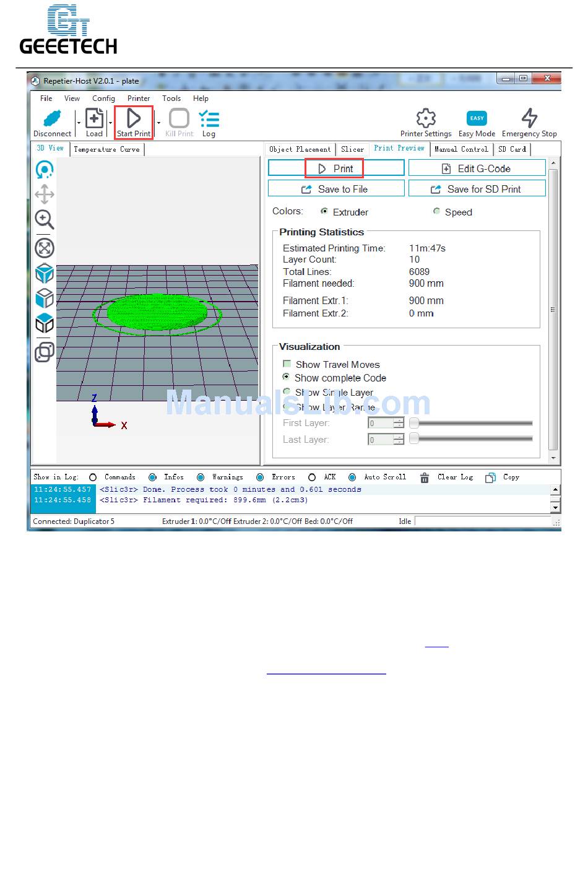Open the Printer menu
The height and width of the screenshot is (872, 588).
[139, 98]
